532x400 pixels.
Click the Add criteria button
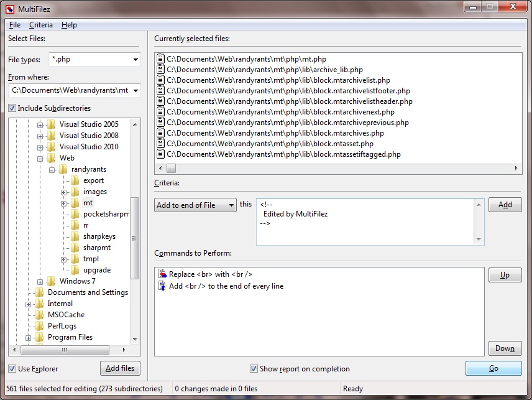(x=505, y=205)
